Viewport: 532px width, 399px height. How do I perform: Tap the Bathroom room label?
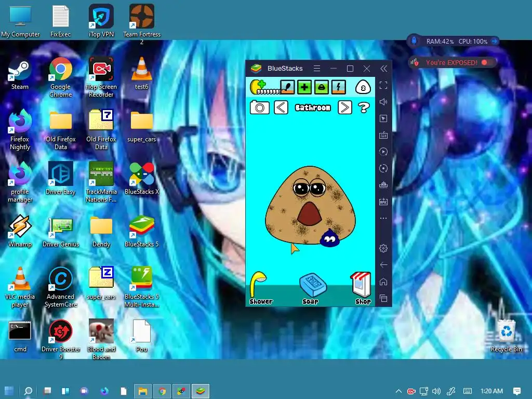[x=312, y=108]
